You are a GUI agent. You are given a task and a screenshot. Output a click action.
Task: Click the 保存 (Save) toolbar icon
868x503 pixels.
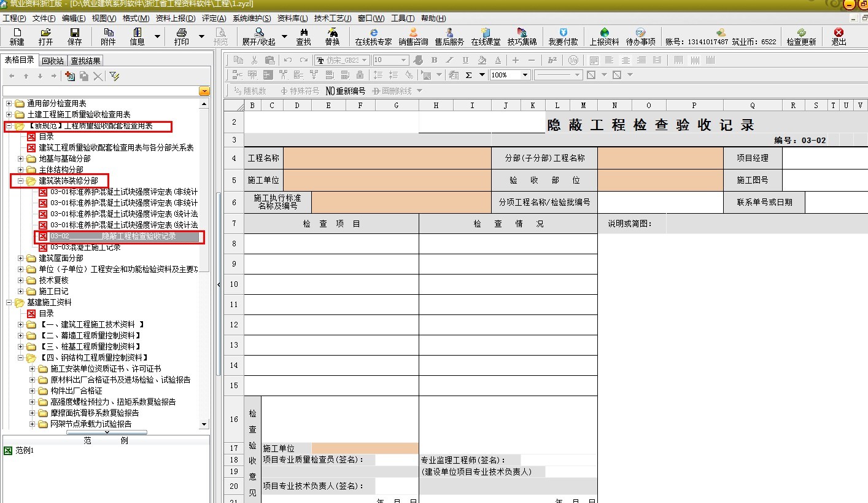pyautogui.click(x=74, y=36)
